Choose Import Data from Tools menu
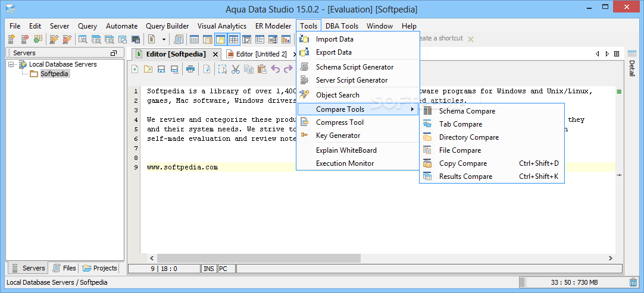 [358, 39]
